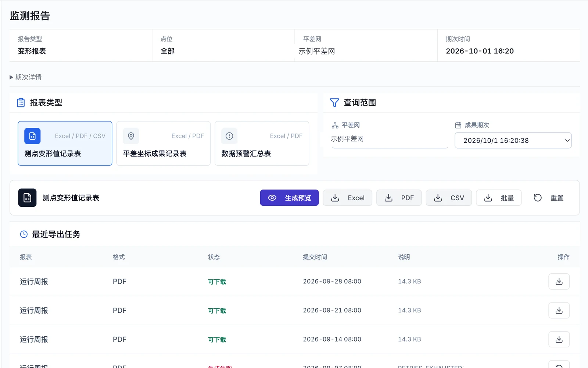Click the alert circle icon on 数据预警汇总表 card
This screenshot has width=588, height=368.
tap(229, 136)
